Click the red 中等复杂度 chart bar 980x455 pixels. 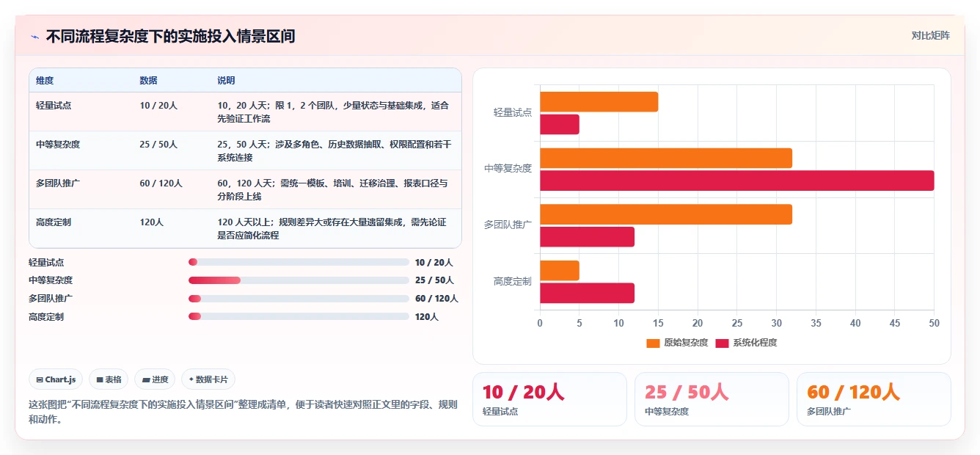tap(737, 181)
